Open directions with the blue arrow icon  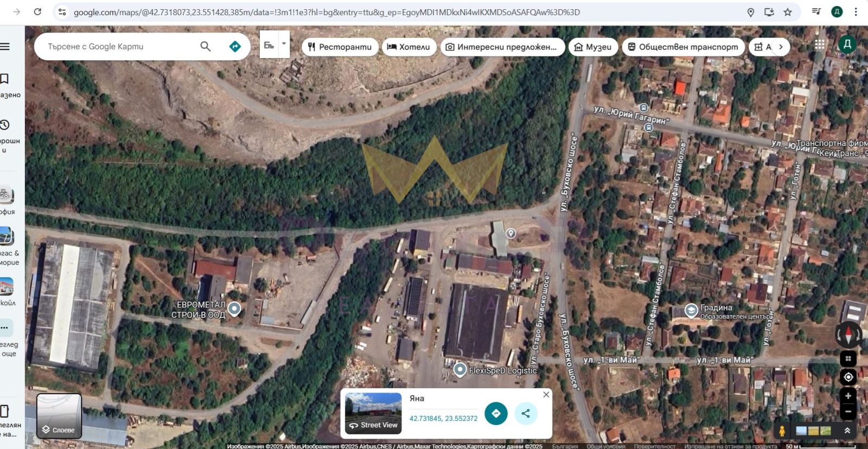[x=235, y=47]
